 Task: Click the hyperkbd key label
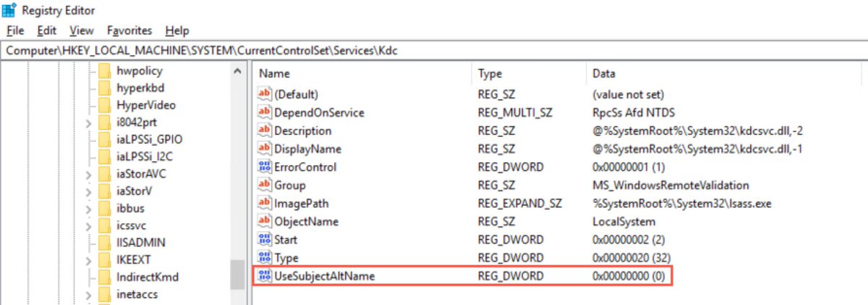(x=140, y=88)
